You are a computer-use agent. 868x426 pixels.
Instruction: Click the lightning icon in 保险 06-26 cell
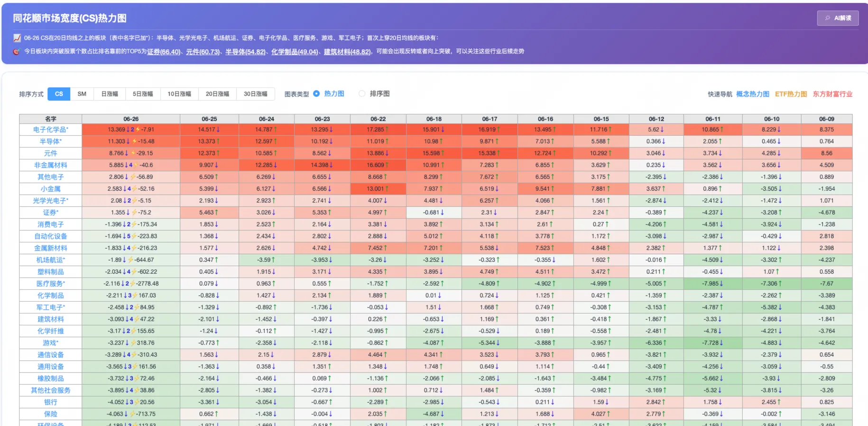click(132, 414)
